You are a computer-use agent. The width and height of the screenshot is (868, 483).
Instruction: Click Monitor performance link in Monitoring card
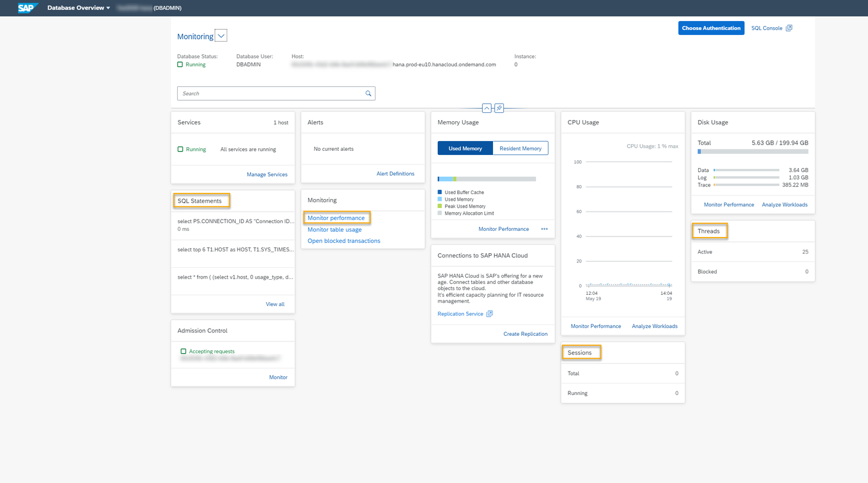point(336,218)
